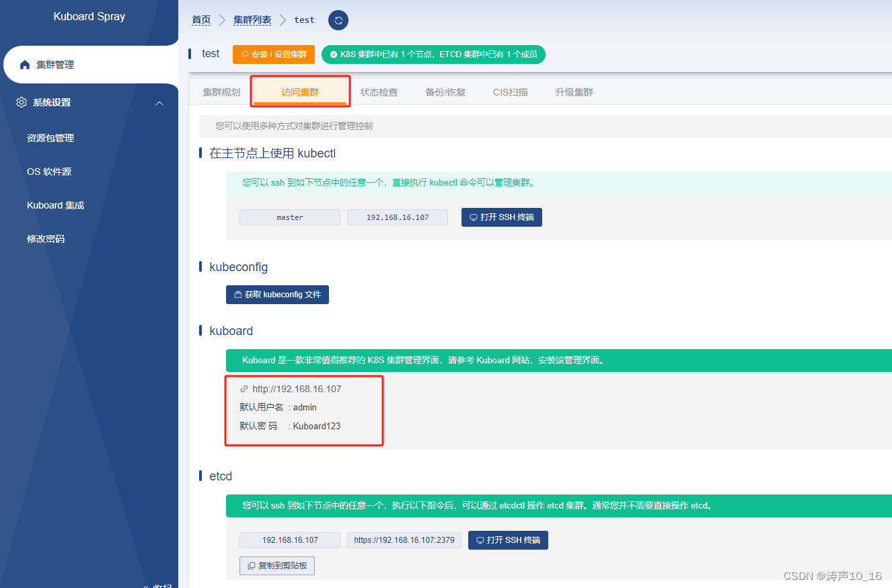Click the 默认密码 Kuboard123 line
Image resolution: width=892 pixels, height=588 pixels.
pos(290,426)
